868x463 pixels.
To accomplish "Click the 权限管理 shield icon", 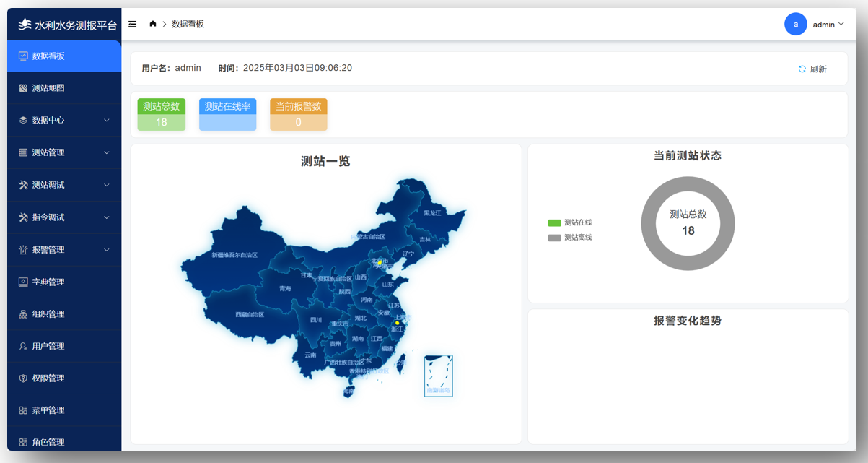I will pyautogui.click(x=23, y=378).
